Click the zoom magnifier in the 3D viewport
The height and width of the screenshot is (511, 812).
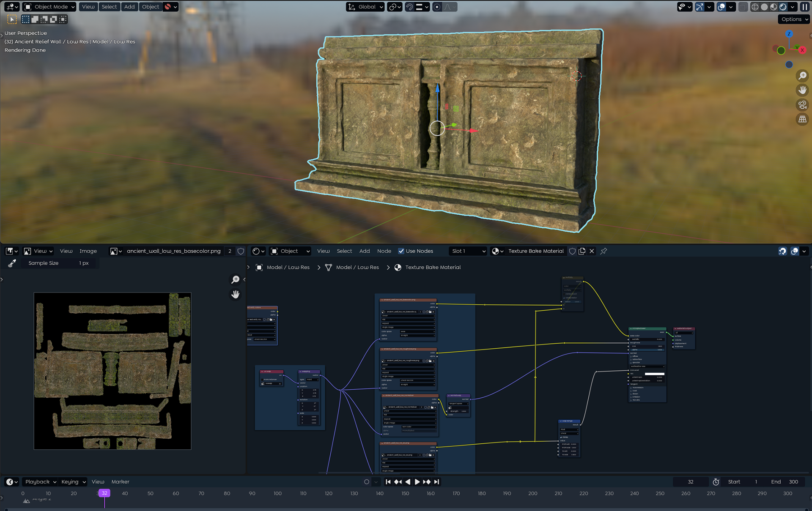tap(802, 76)
